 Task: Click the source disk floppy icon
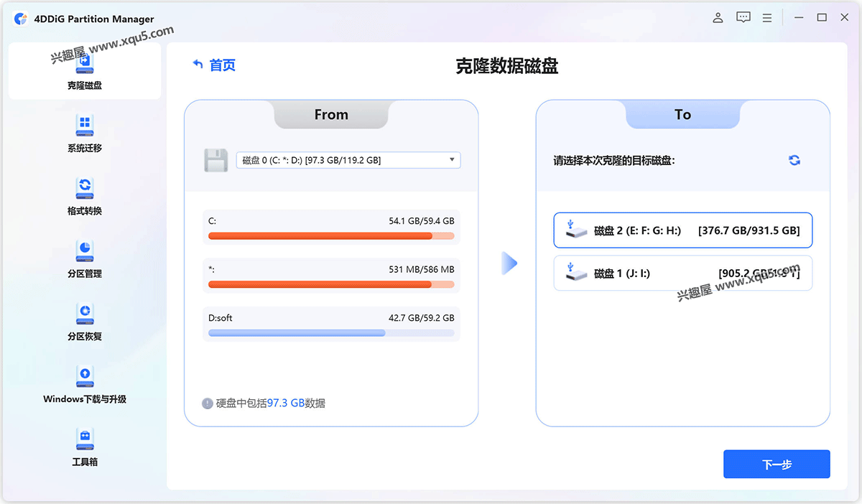click(x=215, y=160)
